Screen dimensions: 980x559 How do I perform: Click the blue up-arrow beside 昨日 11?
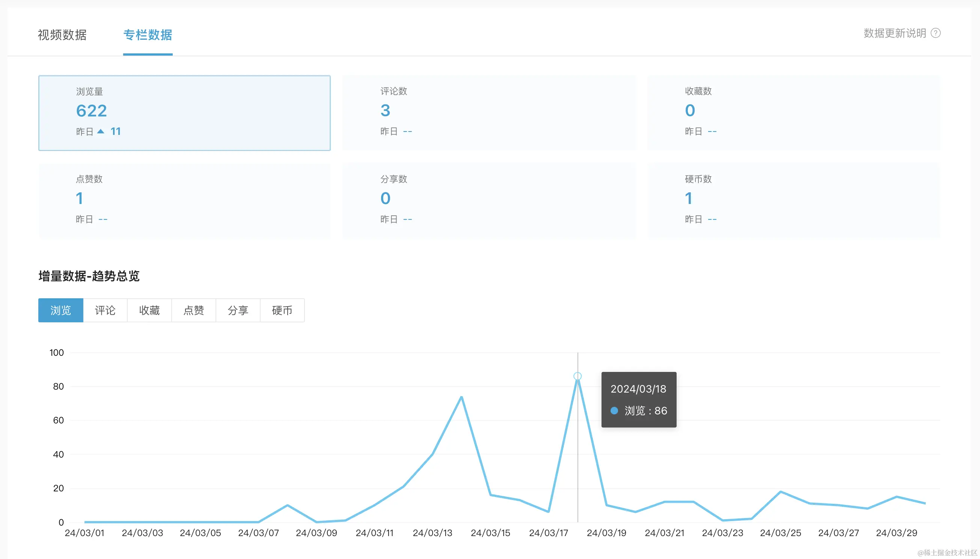click(x=101, y=131)
